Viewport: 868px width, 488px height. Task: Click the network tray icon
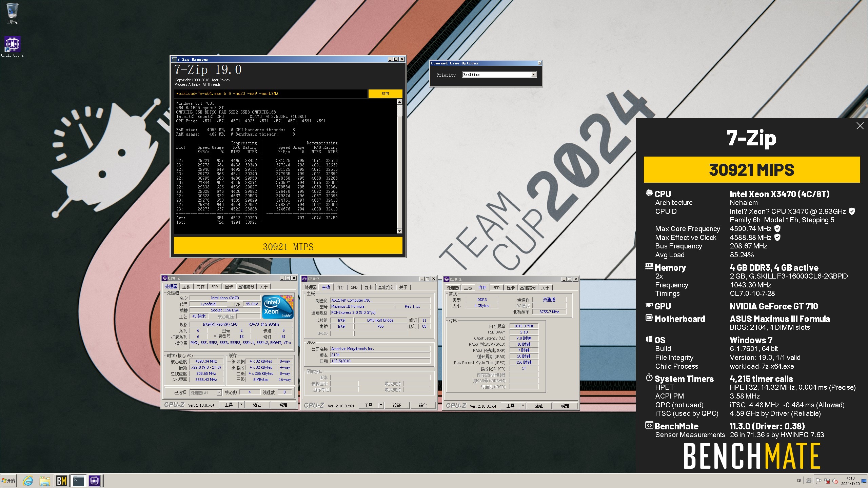click(827, 481)
